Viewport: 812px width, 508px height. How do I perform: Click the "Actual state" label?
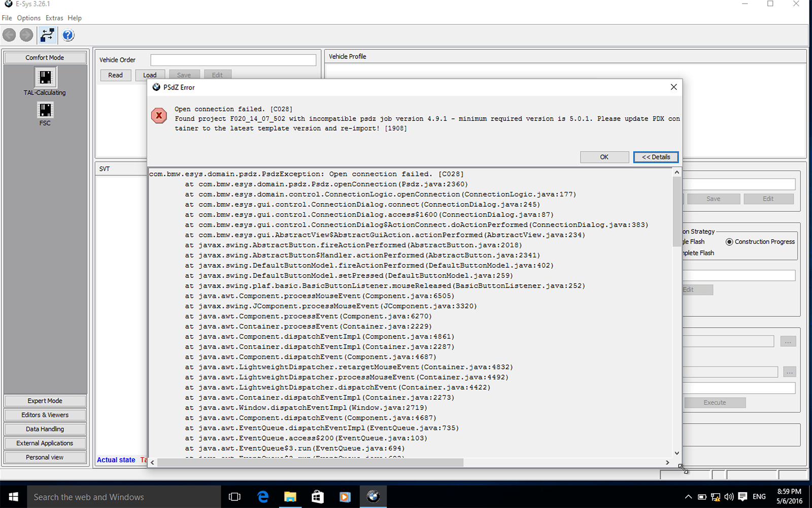(x=116, y=460)
